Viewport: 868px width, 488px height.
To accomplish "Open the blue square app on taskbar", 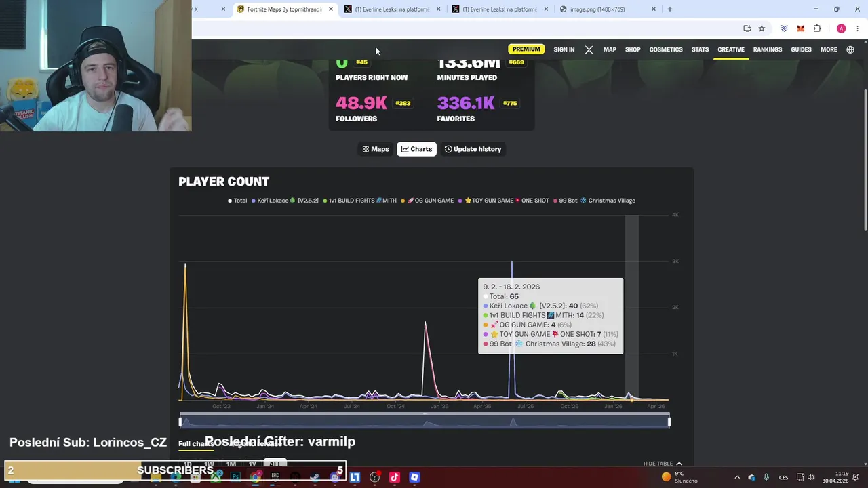I will 414,477.
